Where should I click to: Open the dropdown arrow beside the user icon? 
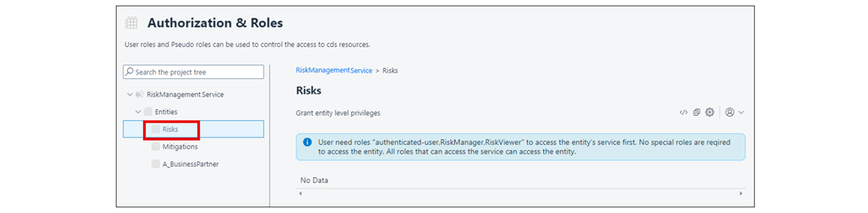pos(741,113)
